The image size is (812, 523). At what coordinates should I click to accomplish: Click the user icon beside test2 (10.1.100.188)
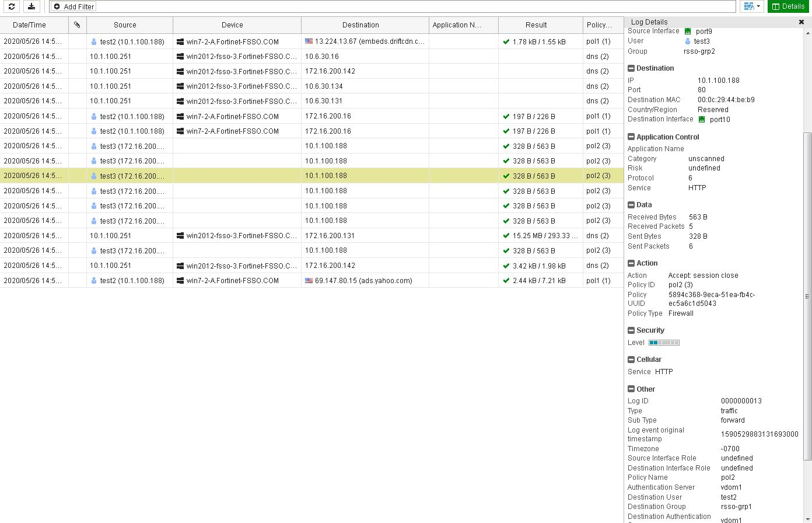94,41
